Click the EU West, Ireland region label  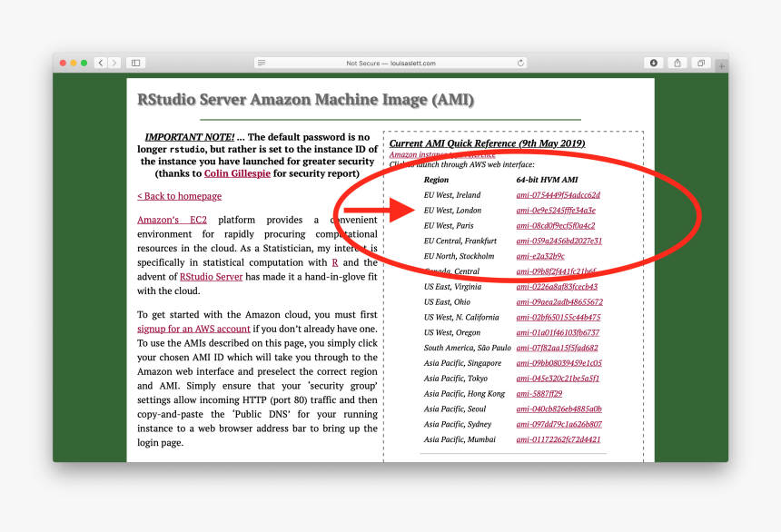[x=452, y=195]
